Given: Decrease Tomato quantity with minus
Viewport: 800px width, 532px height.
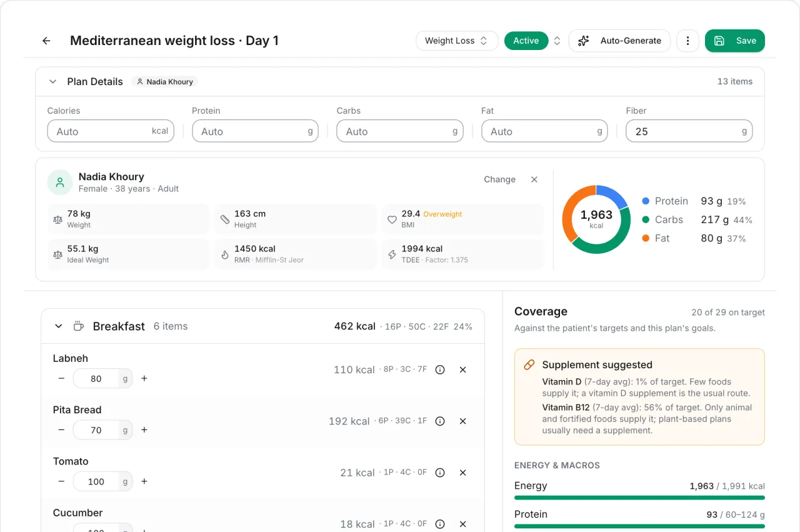Looking at the screenshot, I should coord(61,481).
